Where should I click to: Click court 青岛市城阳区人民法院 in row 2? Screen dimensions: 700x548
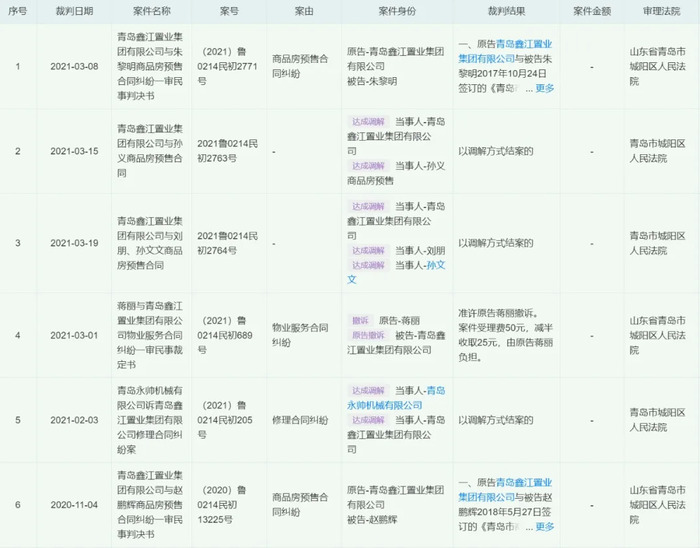point(658,151)
